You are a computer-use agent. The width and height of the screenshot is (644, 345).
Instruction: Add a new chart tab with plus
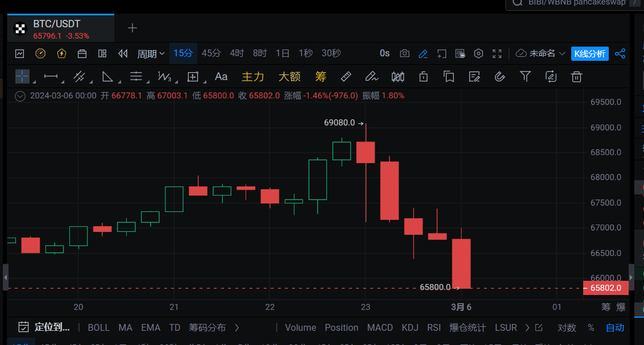pyautogui.click(x=132, y=28)
